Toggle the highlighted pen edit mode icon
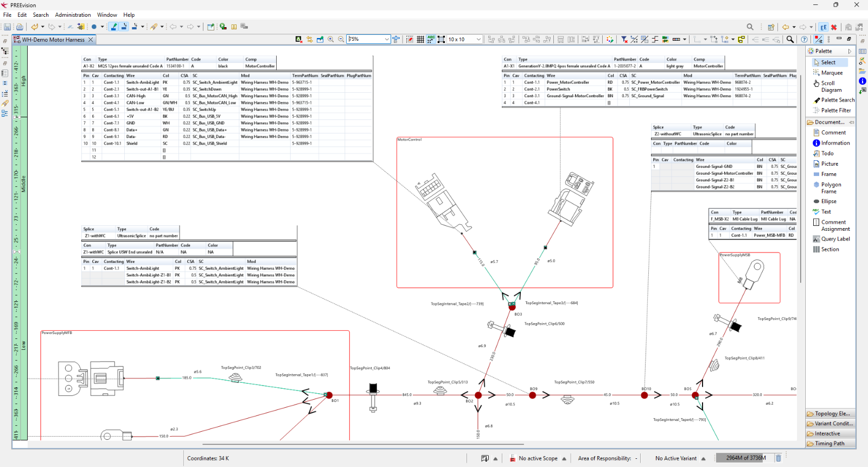 pyautogui.click(x=113, y=27)
